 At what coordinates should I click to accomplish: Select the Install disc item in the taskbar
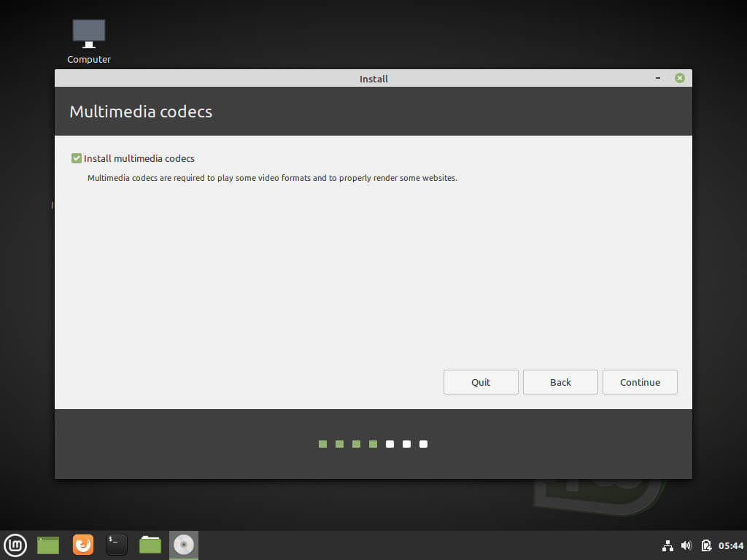[183, 545]
